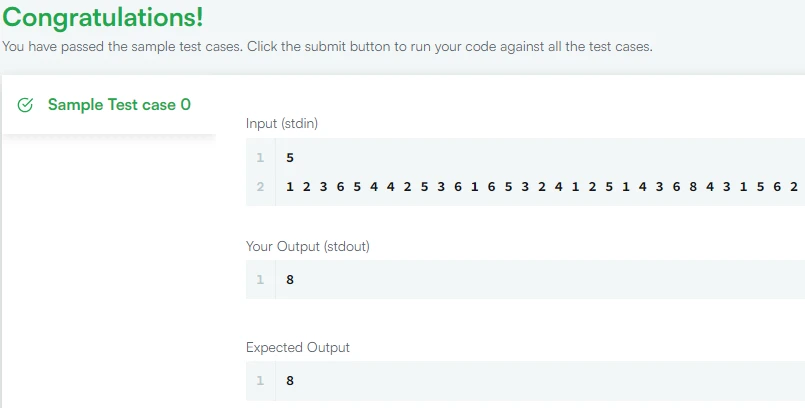Screen dimensions: 805x408
Task: Click the value 5 on input line 1
Action: [290, 158]
